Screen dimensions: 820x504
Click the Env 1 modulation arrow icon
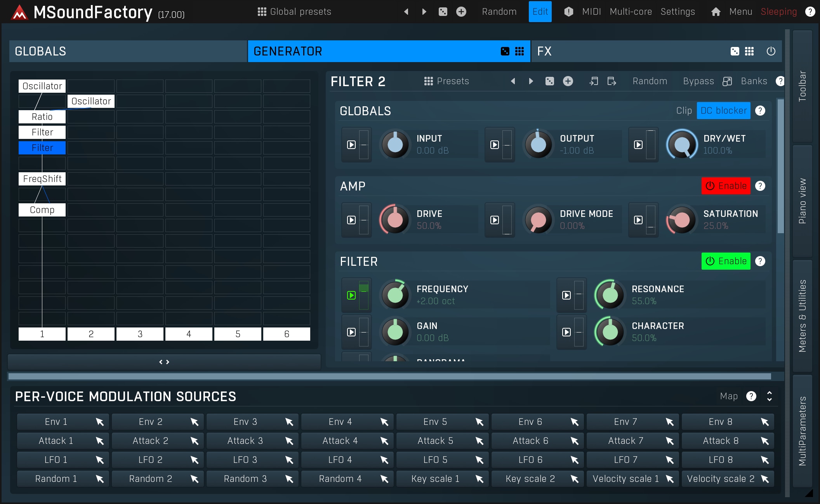tap(100, 422)
